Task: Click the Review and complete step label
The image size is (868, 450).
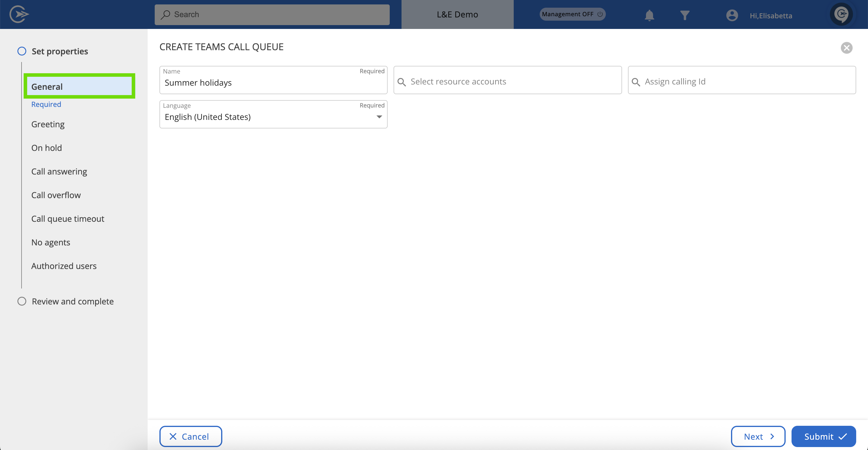Action: (x=73, y=301)
